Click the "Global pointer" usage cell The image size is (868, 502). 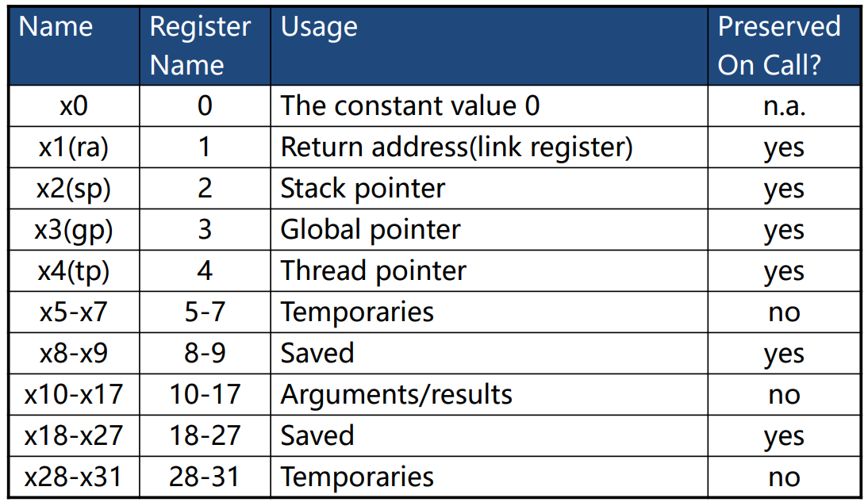tap(371, 230)
